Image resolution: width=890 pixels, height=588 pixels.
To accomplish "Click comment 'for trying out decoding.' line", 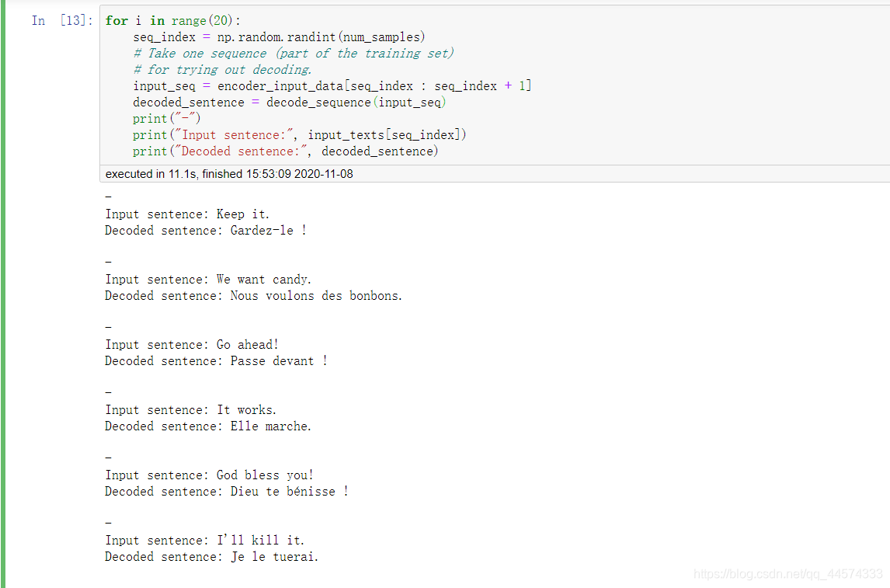I will click(x=222, y=69).
